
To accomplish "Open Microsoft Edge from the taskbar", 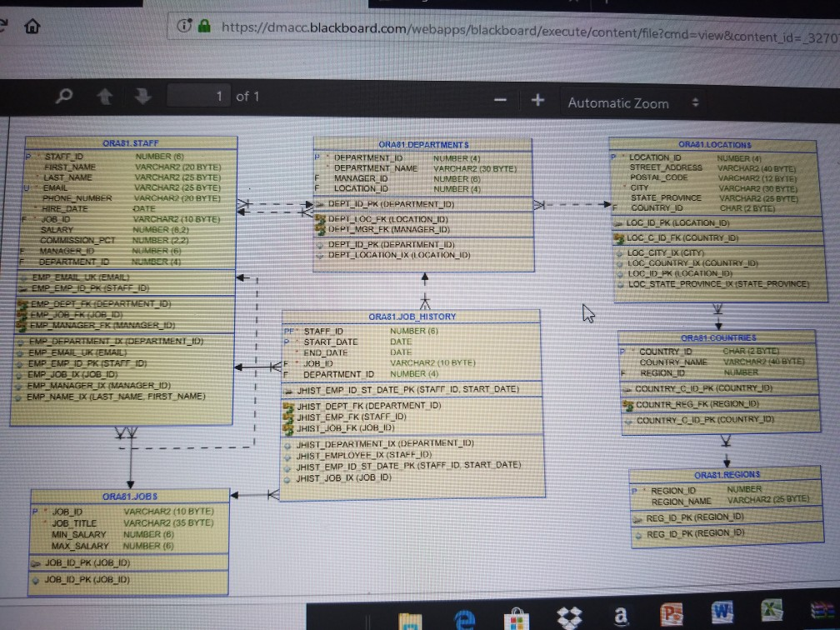I will point(464,618).
